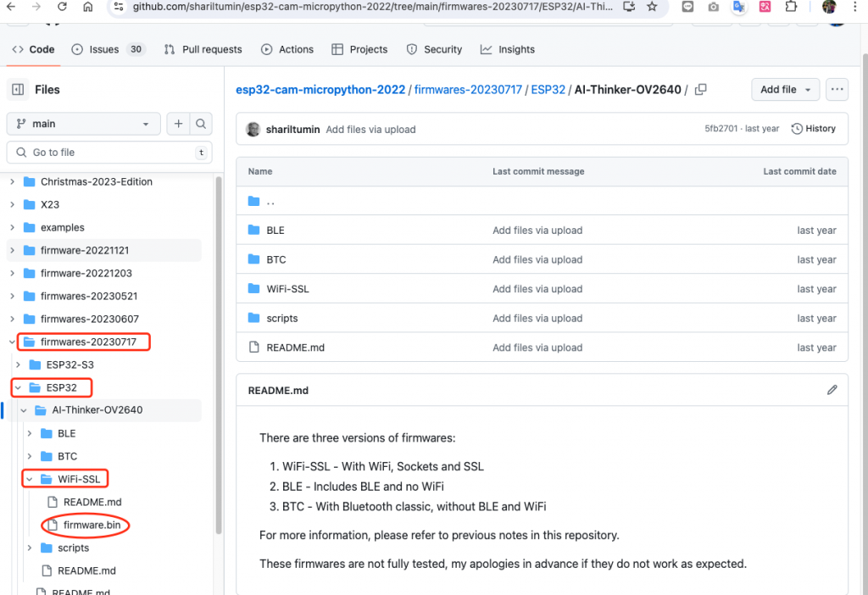Click shariltumin's avatar picture

click(x=253, y=129)
